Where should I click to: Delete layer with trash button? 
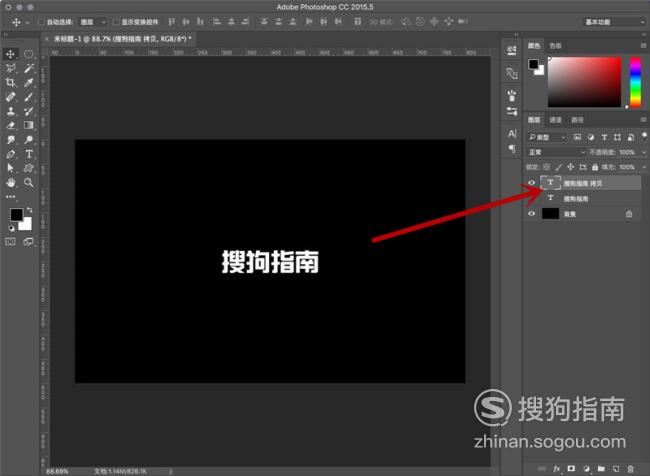(631, 469)
